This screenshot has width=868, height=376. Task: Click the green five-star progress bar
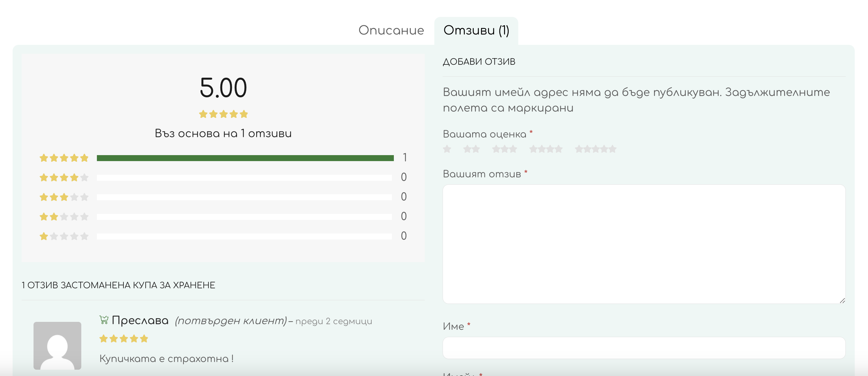245,158
